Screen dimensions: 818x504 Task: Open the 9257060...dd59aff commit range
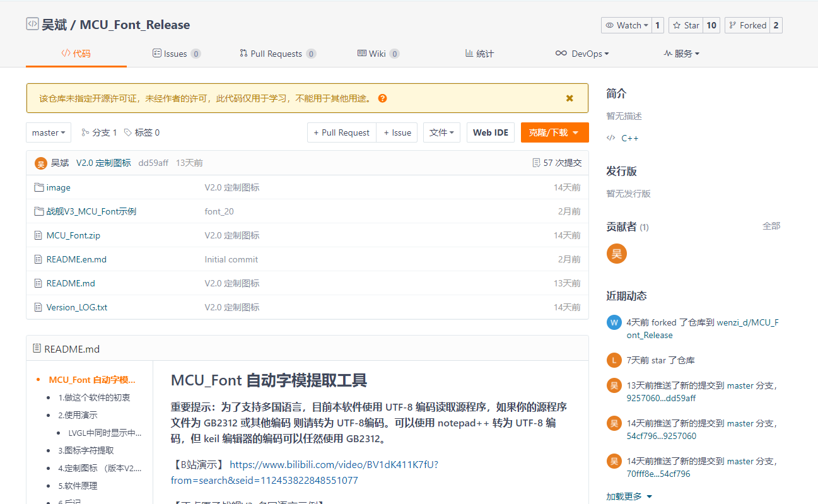661,398
